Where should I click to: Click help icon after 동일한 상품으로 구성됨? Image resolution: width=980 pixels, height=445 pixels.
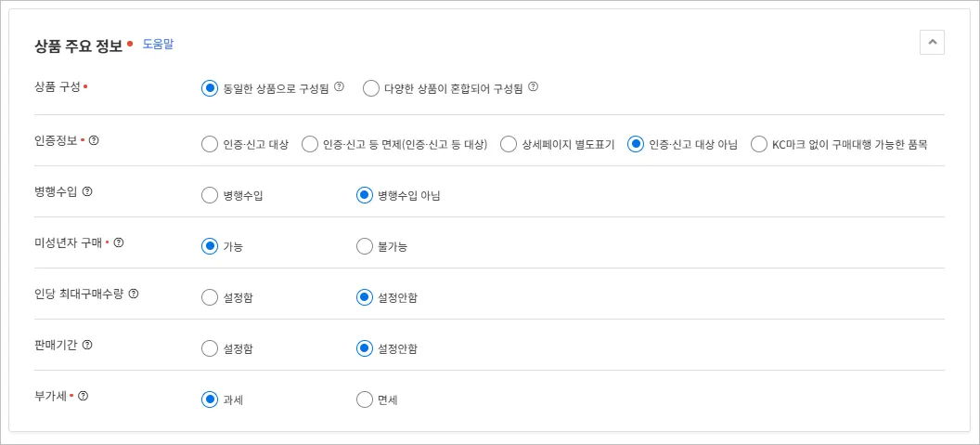[x=340, y=86]
